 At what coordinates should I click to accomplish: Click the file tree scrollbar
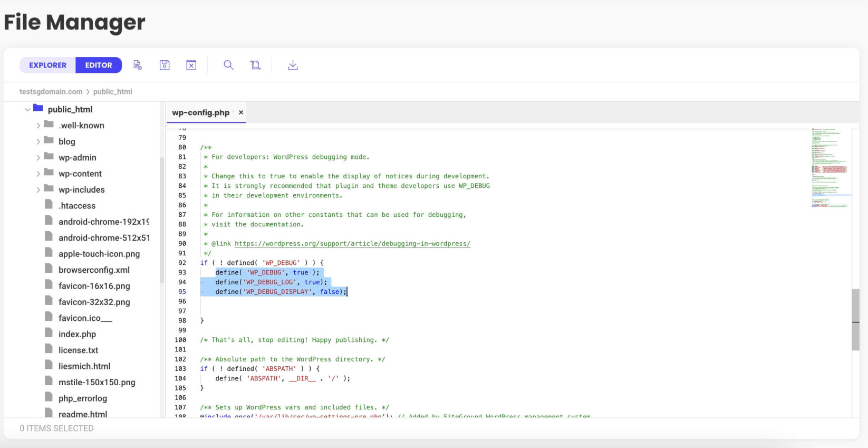coord(162,220)
